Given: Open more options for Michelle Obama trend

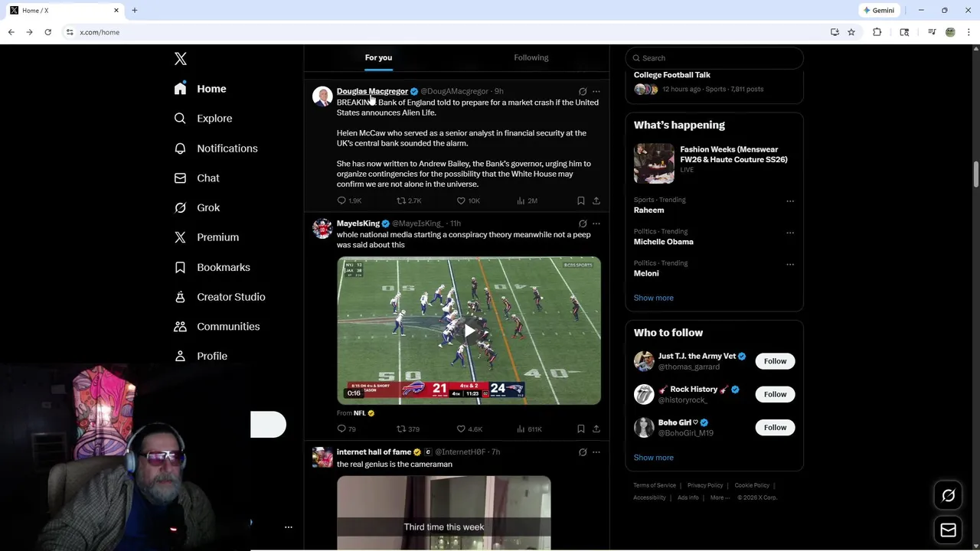Looking at the screenshot, I should coord(790,233).
